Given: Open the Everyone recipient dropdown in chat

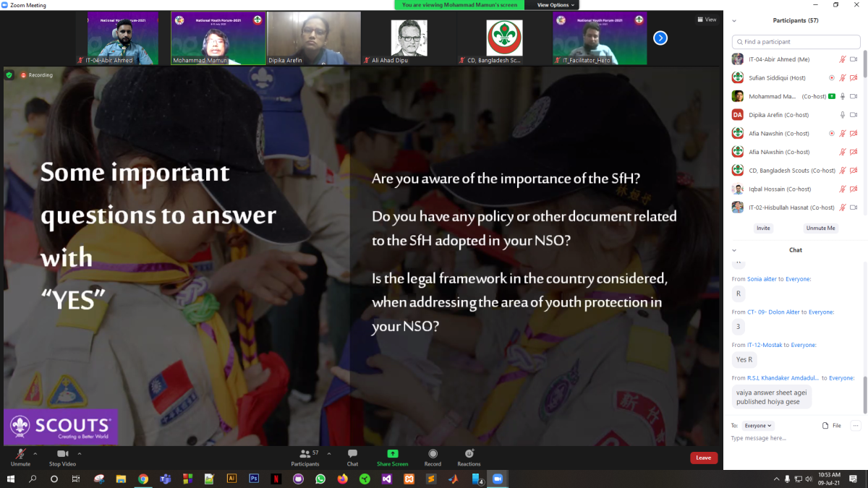Looking at the screenshot, I should pos(759,426).
